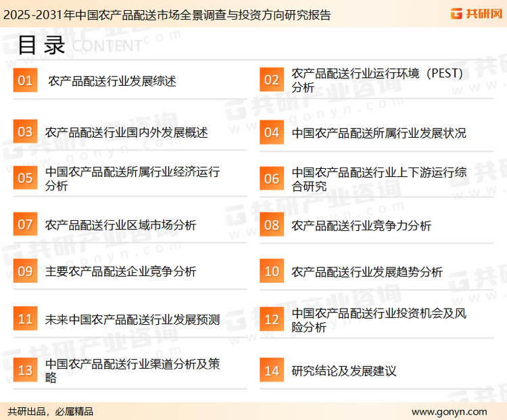Open chapter 农产品配送行业发展综述
The width and height of the screenshot is (507, 420).
coord(112,81)
